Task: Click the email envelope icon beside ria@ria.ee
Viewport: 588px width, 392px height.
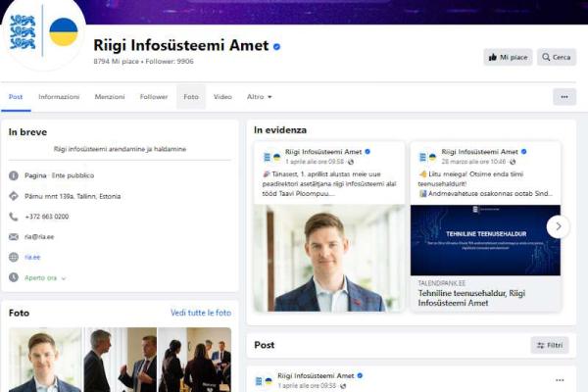Action: (14, 237)
